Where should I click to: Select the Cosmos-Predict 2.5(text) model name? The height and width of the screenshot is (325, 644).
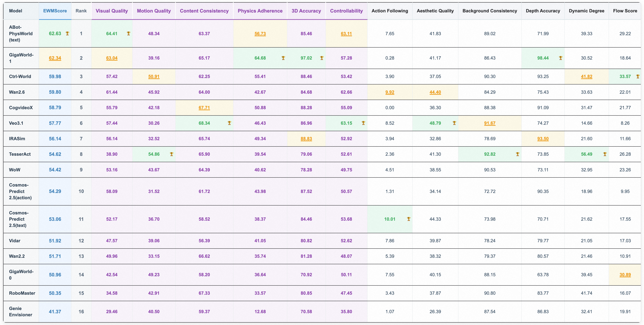[19, 219]
